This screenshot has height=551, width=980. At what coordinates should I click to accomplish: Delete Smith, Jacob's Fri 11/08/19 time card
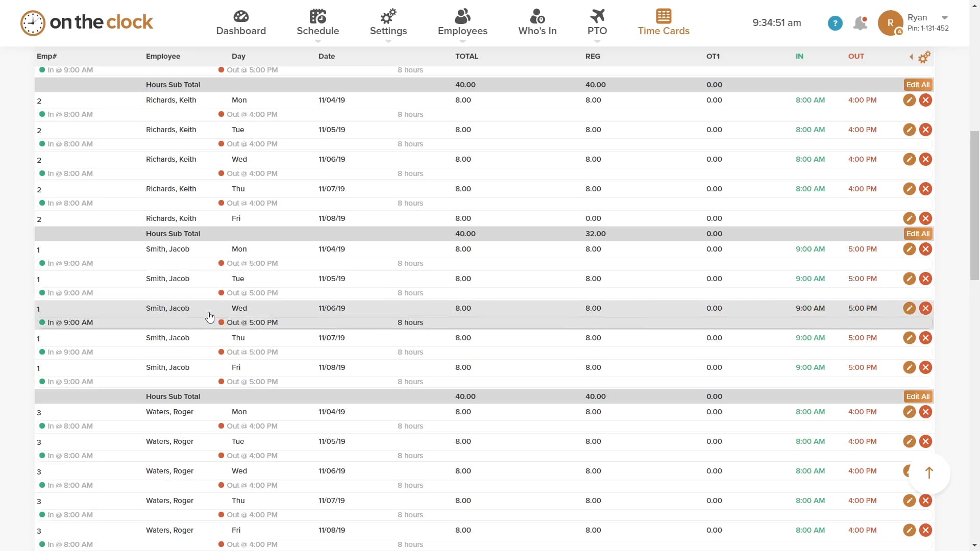pos(925,367)
